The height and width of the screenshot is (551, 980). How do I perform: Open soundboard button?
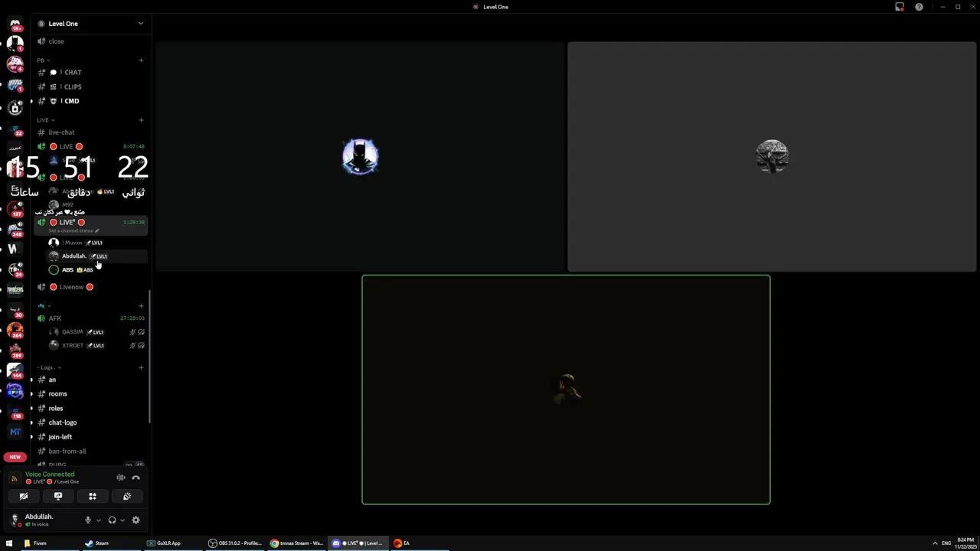click(x=127, y=496)
